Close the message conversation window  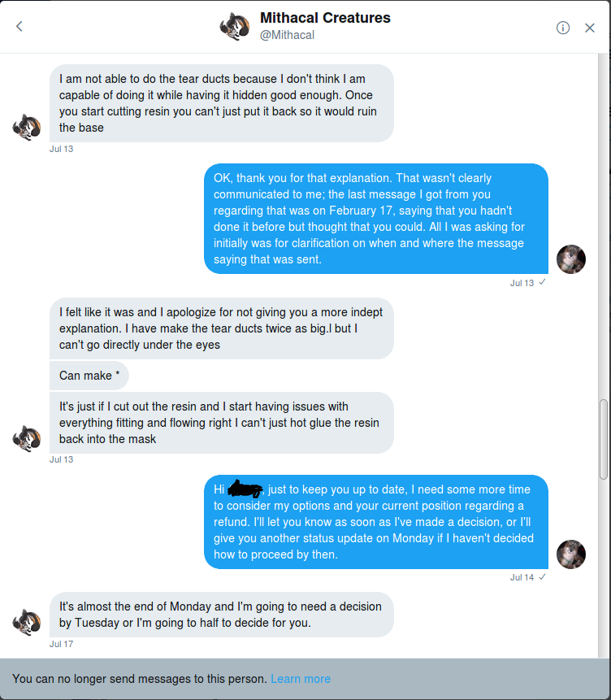click(590, 27)
